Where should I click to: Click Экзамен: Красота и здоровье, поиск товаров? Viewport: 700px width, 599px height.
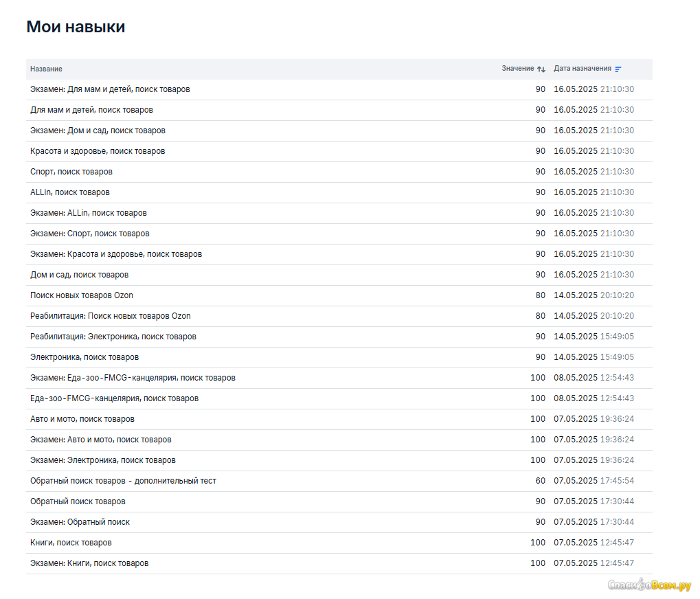[x=116, y=254]
